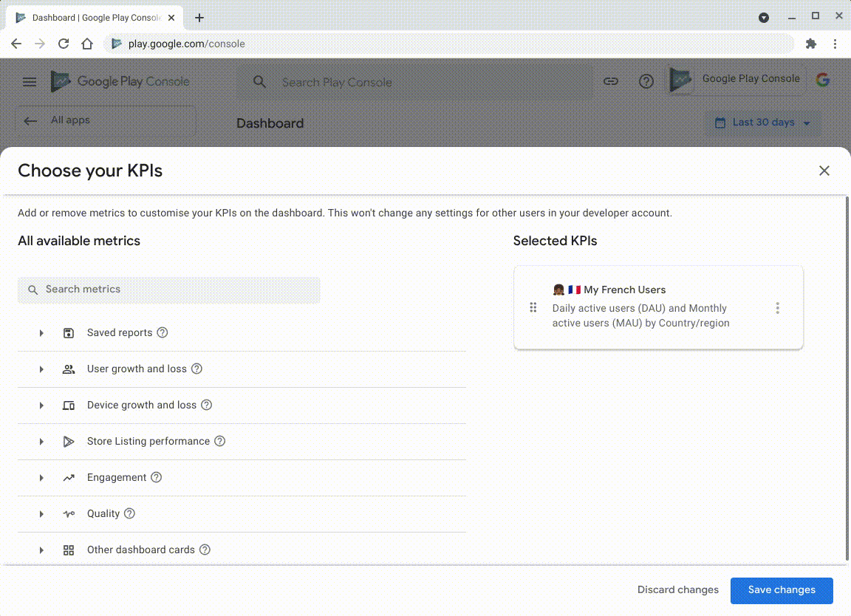Expand the Saved reports category
This screenshot has height=616, width=851.
point(41,333)
